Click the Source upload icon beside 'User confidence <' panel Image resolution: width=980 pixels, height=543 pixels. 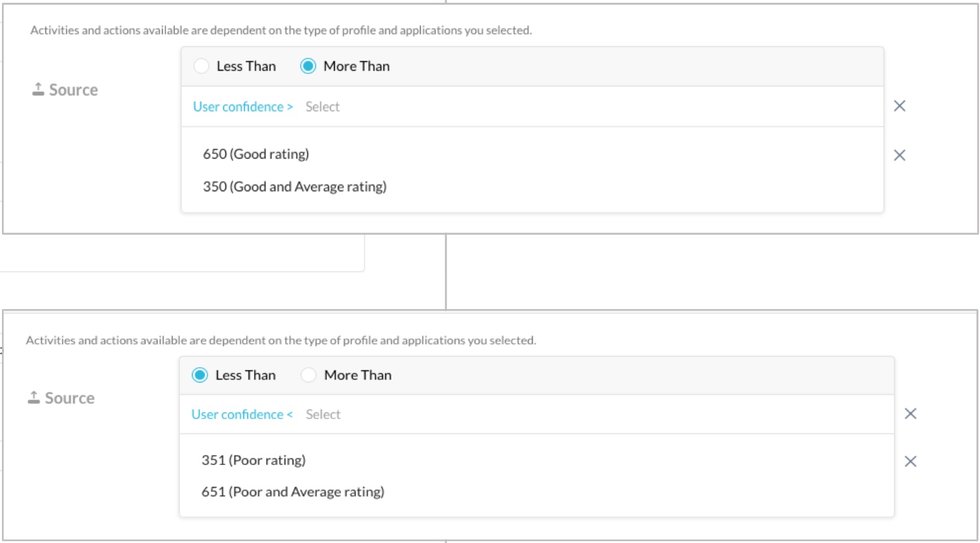click(x=34, y=397)
